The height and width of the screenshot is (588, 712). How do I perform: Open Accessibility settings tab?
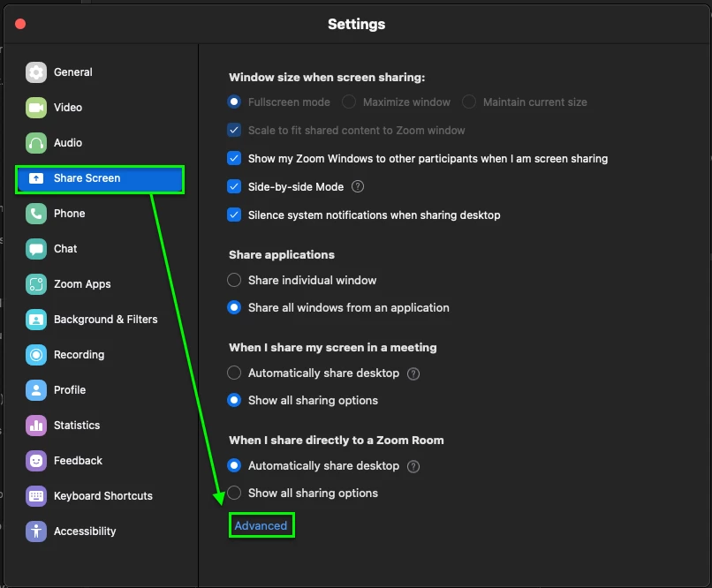coord(100,531)
